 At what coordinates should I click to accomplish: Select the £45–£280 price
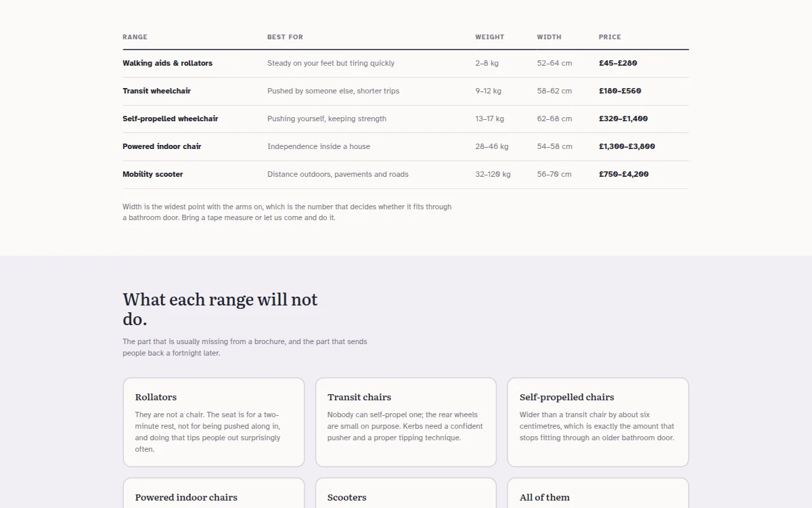click(618, 63)
